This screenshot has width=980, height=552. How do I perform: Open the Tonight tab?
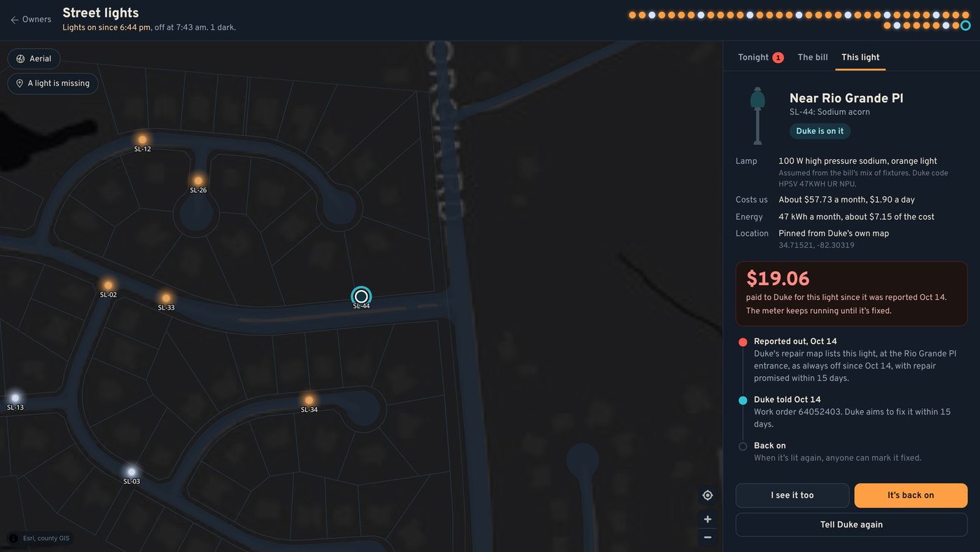(760, 57)
